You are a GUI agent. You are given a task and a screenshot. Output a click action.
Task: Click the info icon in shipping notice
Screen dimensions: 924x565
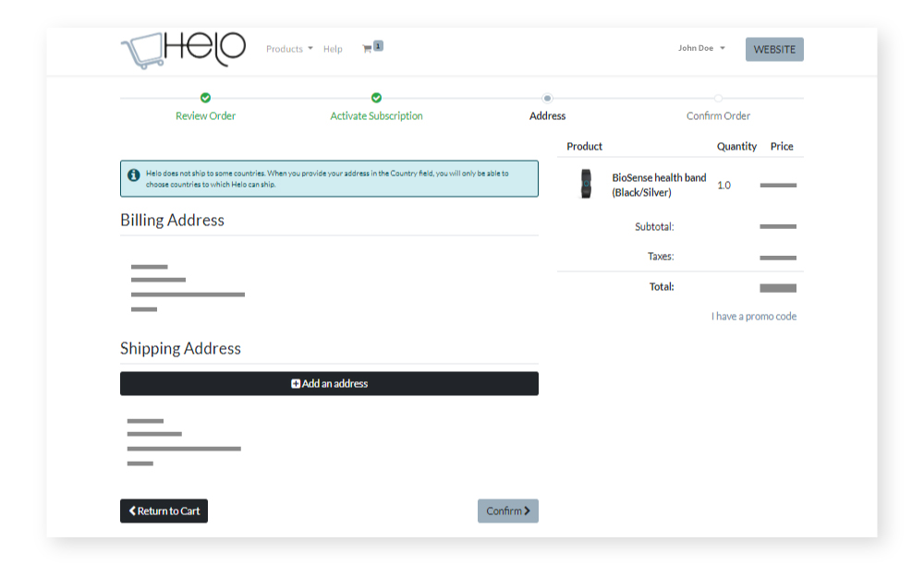[134, 174]
